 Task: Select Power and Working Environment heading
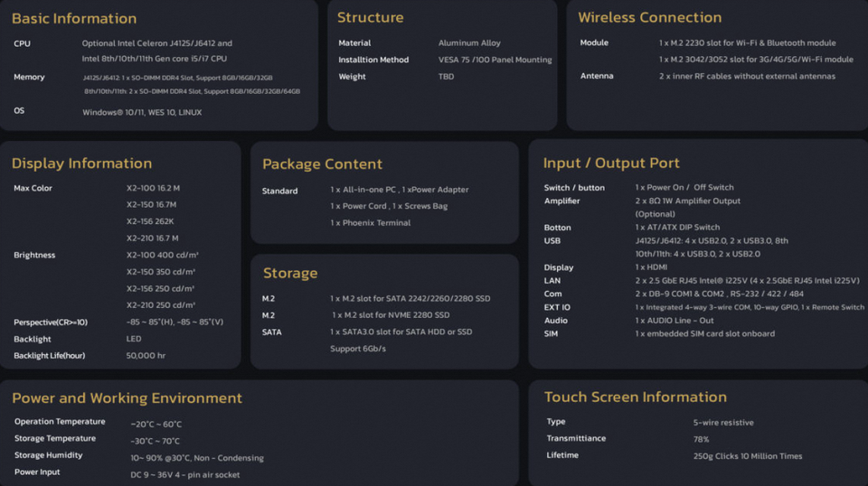coord(127,398)
